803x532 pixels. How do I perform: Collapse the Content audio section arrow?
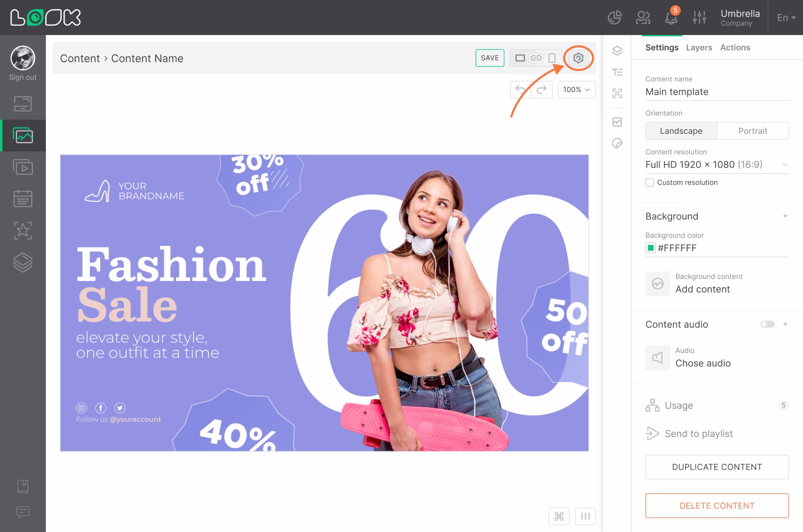pos(785,324)
